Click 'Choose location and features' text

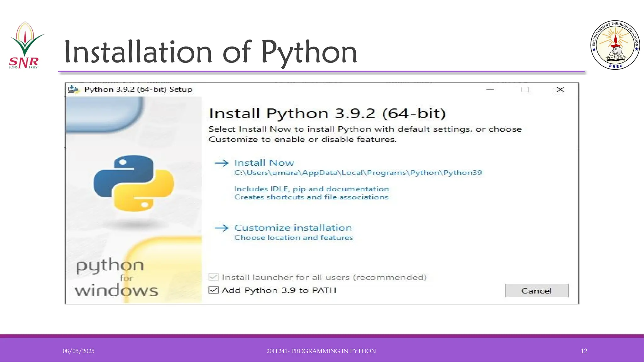pos(293,238)
